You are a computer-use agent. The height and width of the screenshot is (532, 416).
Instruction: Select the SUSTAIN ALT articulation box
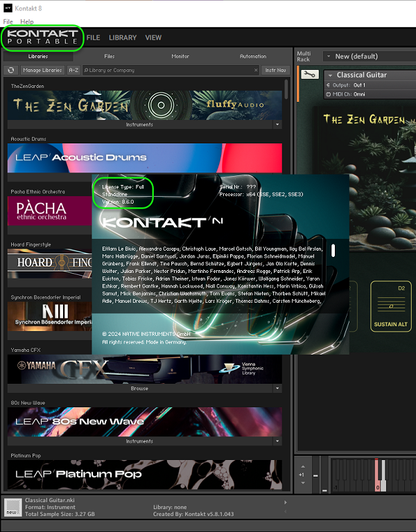[390, 306]
